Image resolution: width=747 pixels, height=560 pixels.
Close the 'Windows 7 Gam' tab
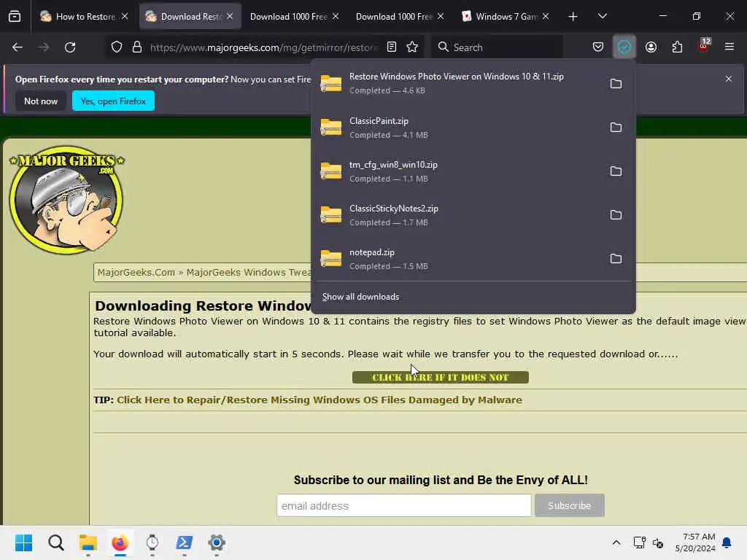tap(546, 16)
